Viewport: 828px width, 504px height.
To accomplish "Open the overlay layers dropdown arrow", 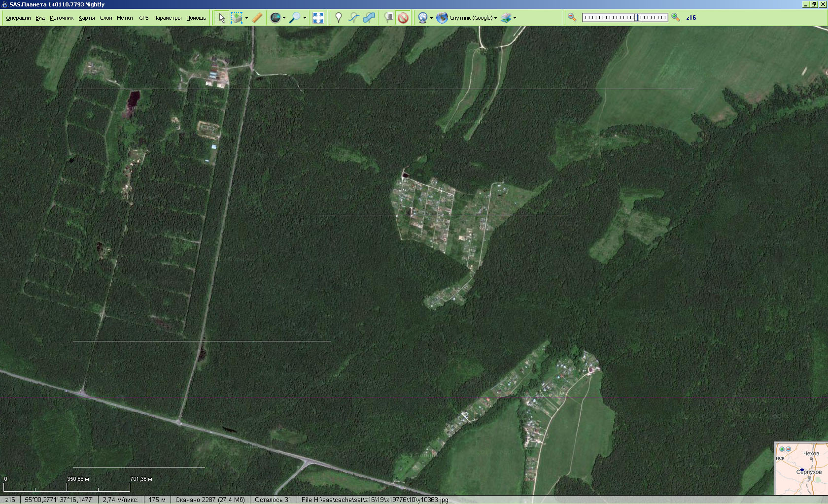I will [x=515, y=18].
